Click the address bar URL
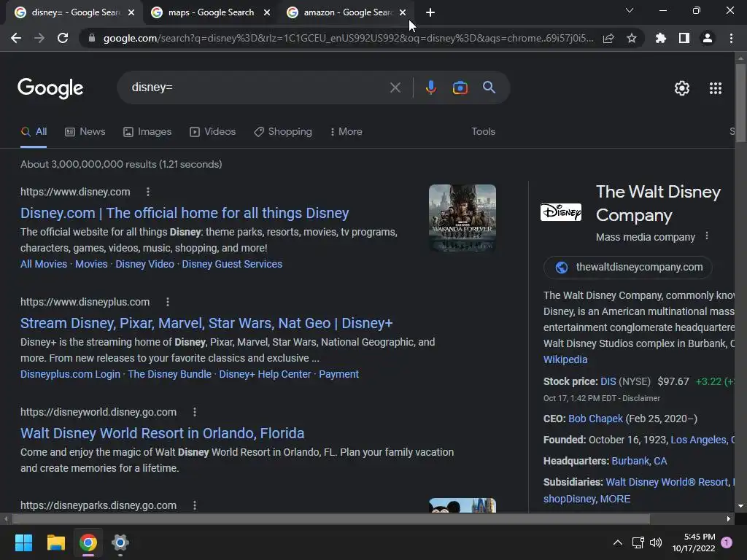 tap(348, 38)
